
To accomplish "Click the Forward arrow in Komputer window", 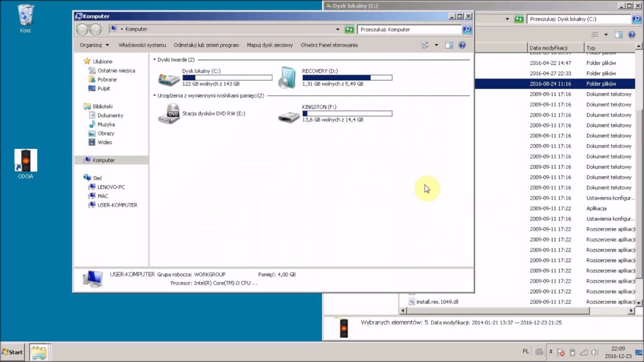I will [x=95, y=30].
